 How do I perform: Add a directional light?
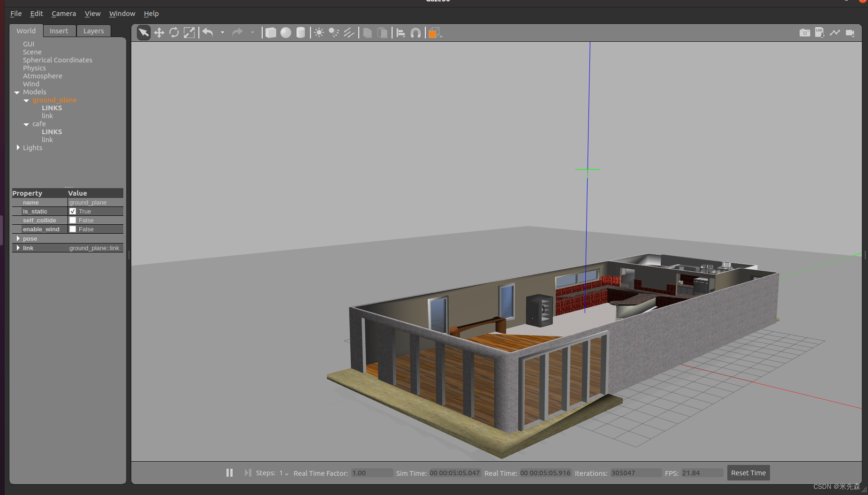349,32
